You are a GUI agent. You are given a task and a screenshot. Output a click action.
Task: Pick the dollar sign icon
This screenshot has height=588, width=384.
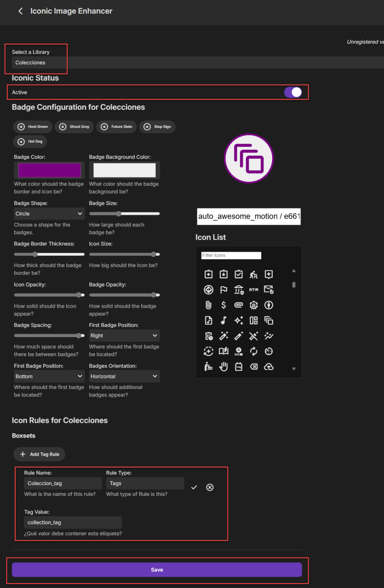(x=224, y=305)
